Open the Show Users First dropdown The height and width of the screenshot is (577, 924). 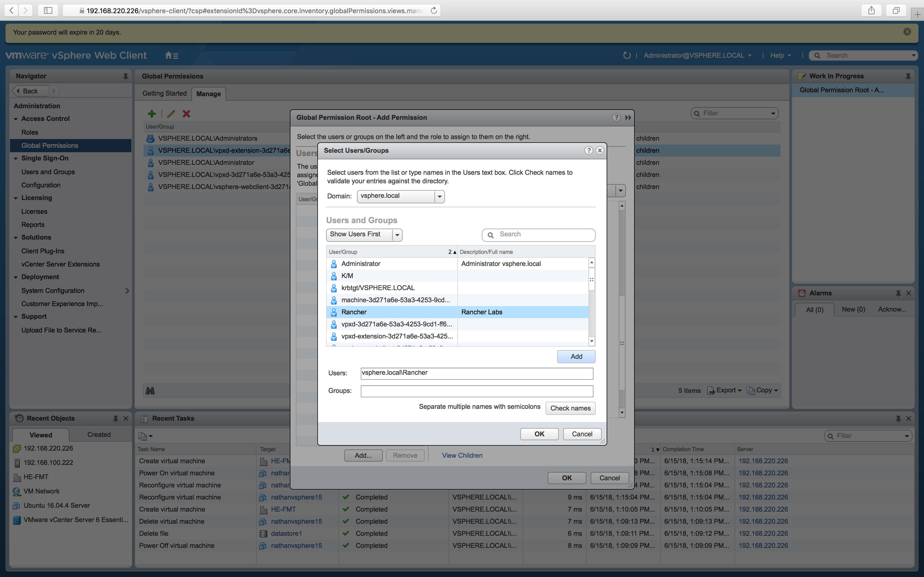coord(397,235)
